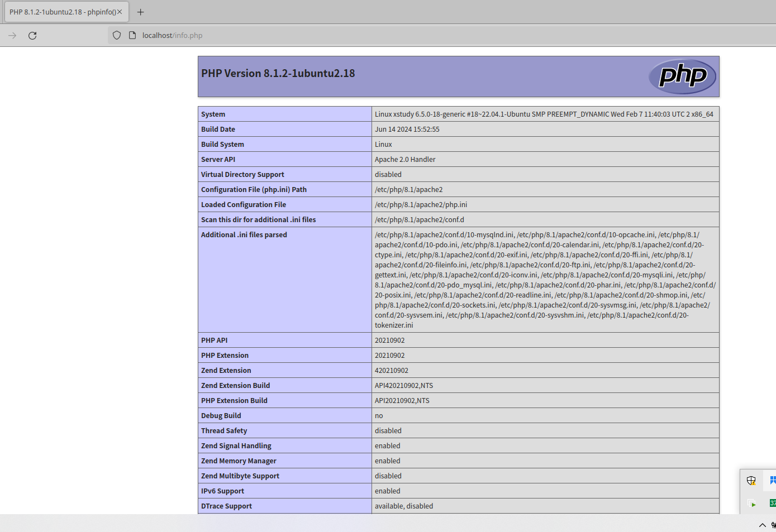Click the Zend Memory Manager label
This screenshot has height=532, width=776.
(x=239, y=461)
